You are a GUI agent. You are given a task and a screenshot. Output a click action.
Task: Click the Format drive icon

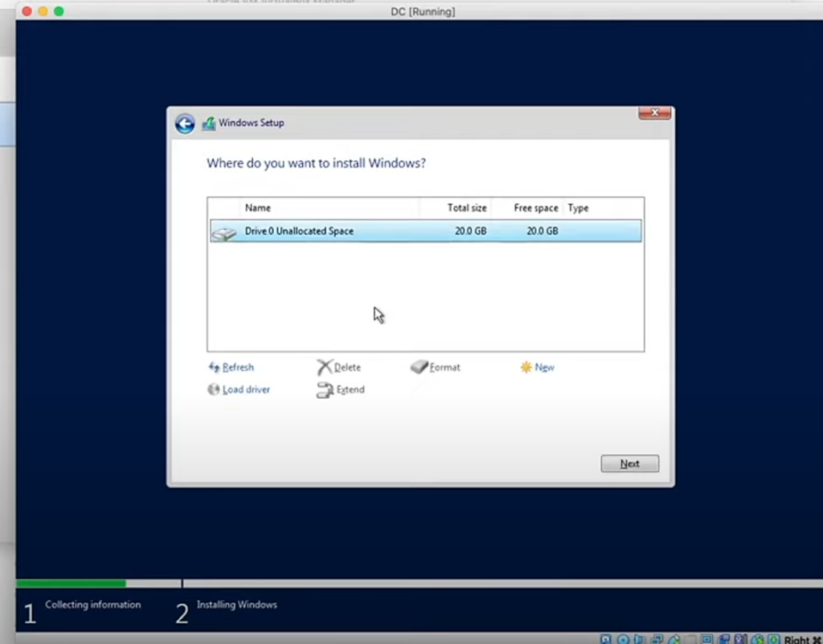(x=419, y=367)
